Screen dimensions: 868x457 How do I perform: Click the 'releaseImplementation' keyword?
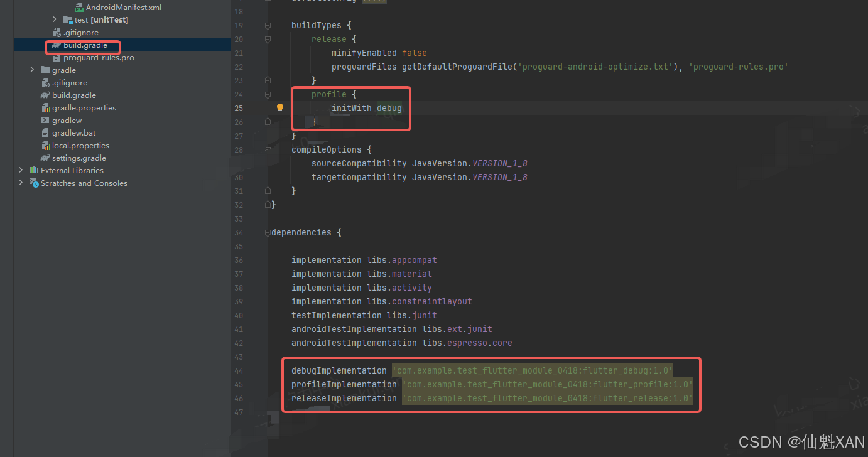pyautogui.click(x=344, y=399)
